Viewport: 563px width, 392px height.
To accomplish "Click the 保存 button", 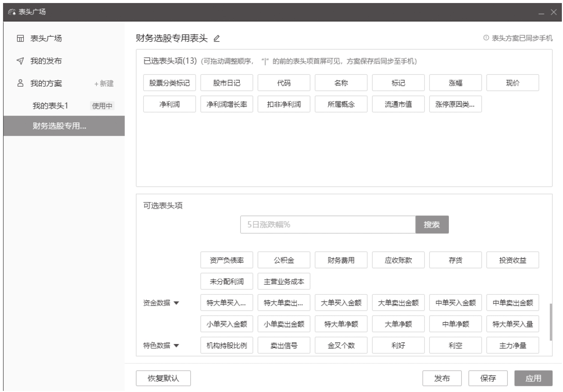I will 488,378.
